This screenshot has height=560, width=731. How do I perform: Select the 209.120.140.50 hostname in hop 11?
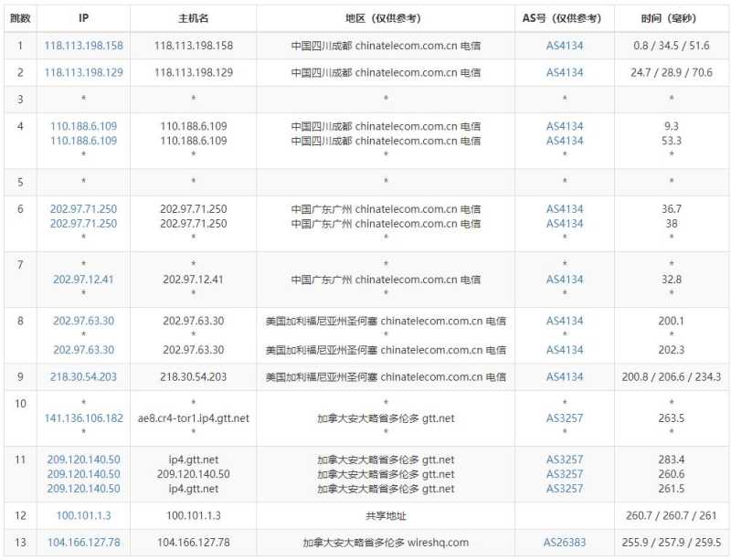[194, 474]
